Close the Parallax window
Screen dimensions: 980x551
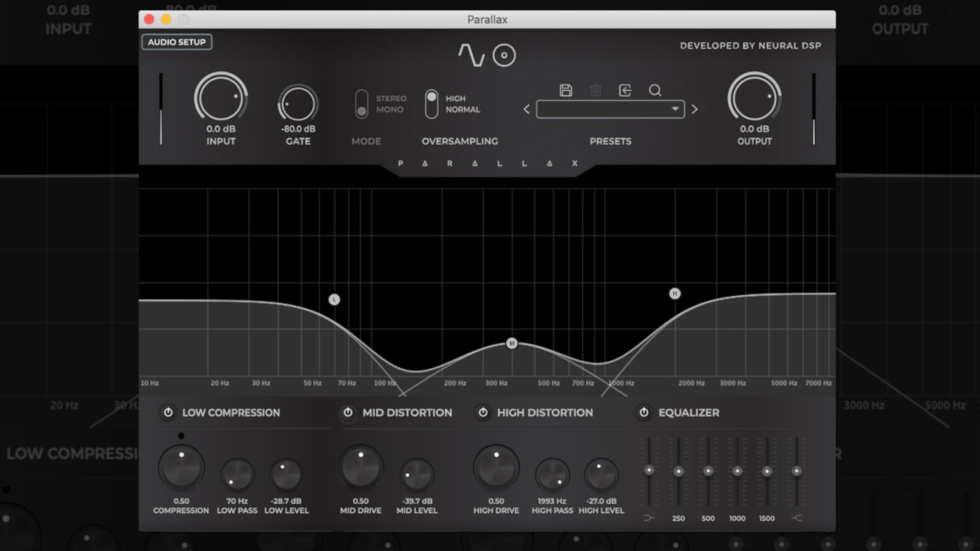click(149, 19)
